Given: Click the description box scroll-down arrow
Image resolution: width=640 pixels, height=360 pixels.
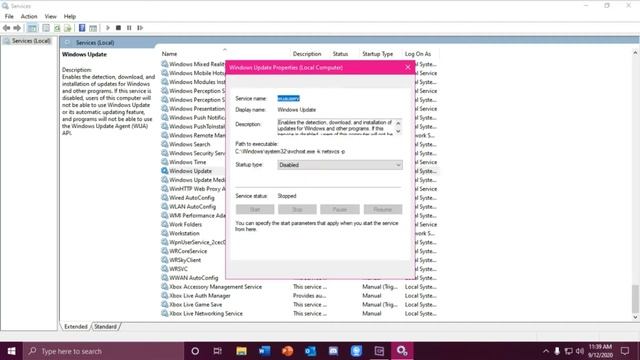Looking at the screenshot, I should (398, 131).
